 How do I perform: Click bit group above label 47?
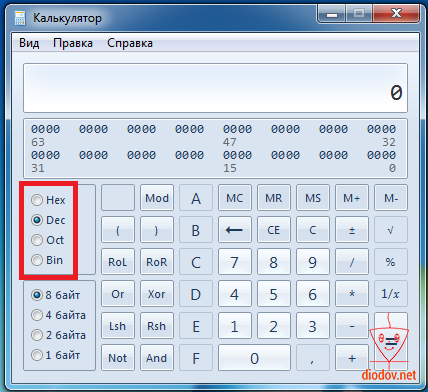click(237, 129)
